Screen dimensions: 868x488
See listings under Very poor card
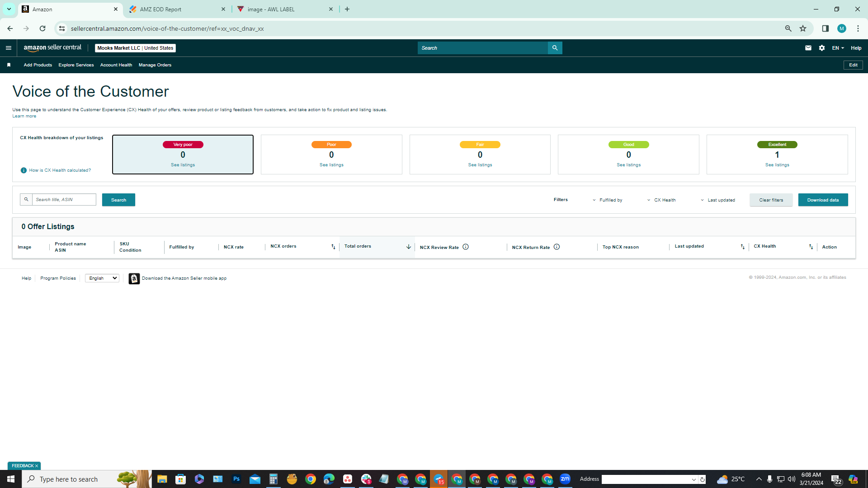point(183,165)
